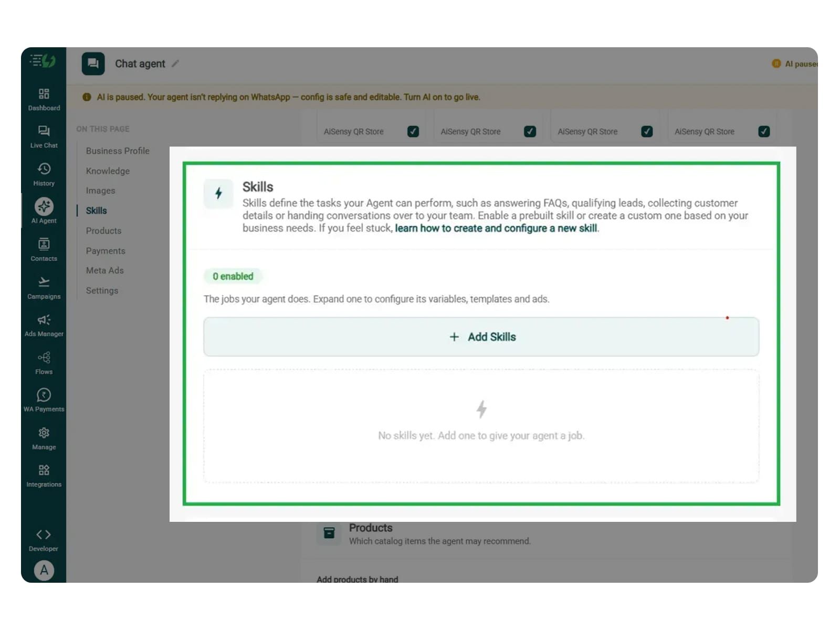Screen dimensions: 840x630
Task: Click the '0 enabled' badge
Action: tap(233, 276)
